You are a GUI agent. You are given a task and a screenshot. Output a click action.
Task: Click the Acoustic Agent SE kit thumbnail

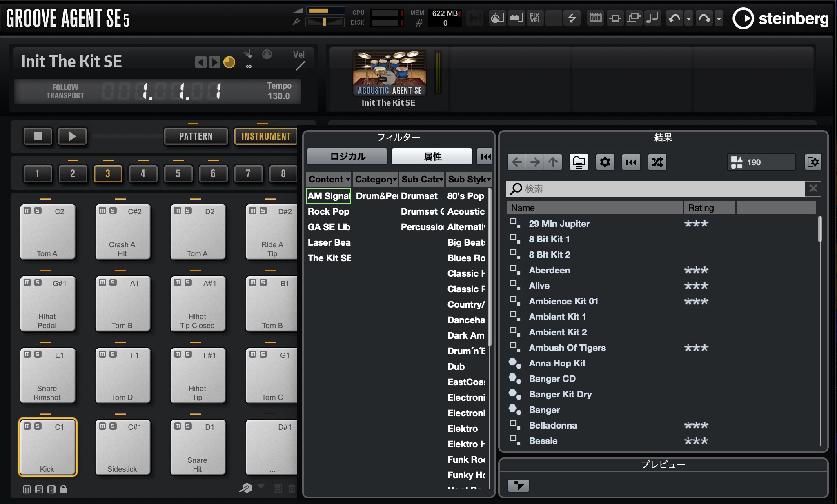pyautogui.click(x=389, y=73)
